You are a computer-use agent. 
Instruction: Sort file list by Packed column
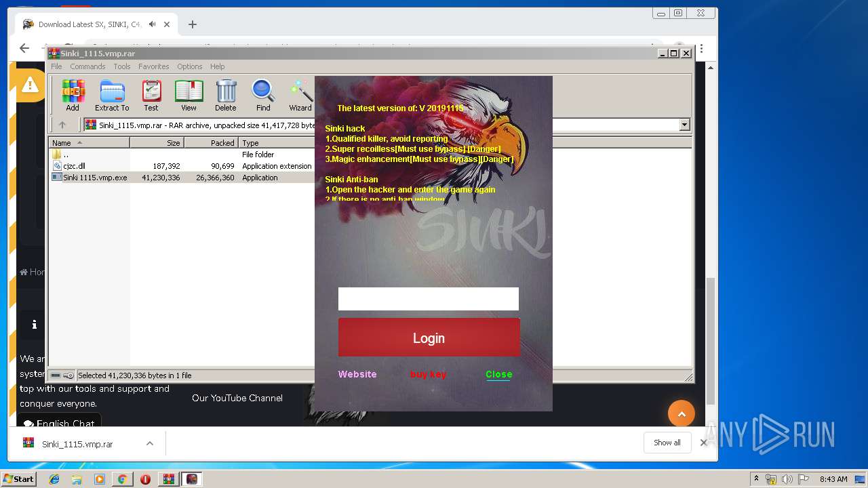pos(211,143)
